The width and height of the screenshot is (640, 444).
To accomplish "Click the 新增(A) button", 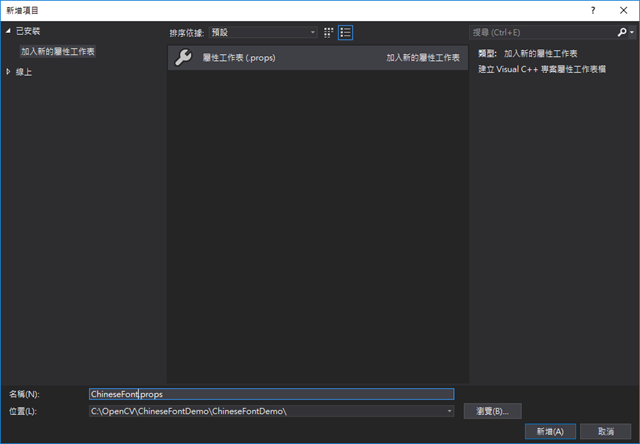I will pyautogui.click(x=550, y=431).
